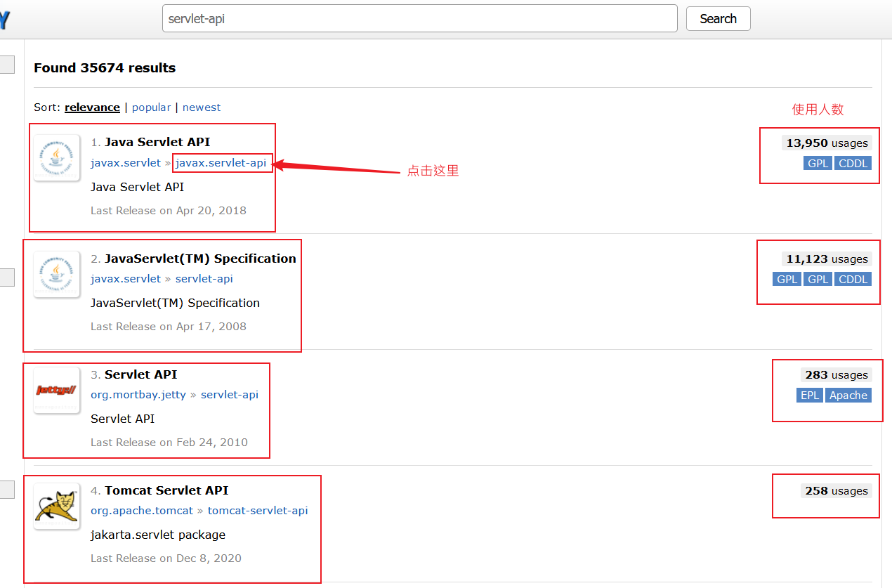Click the 11,123 usages badge
892x588 pixels.
[827, 259]
